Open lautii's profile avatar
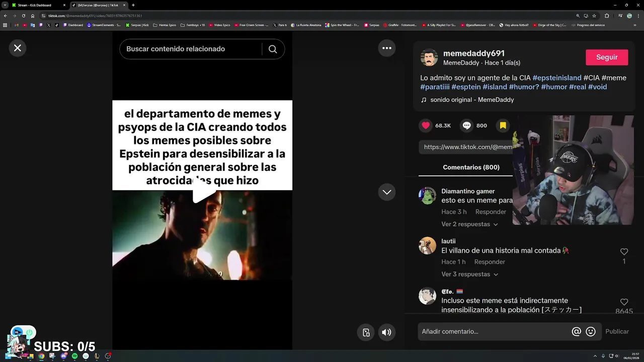 [x=427, y=245]
